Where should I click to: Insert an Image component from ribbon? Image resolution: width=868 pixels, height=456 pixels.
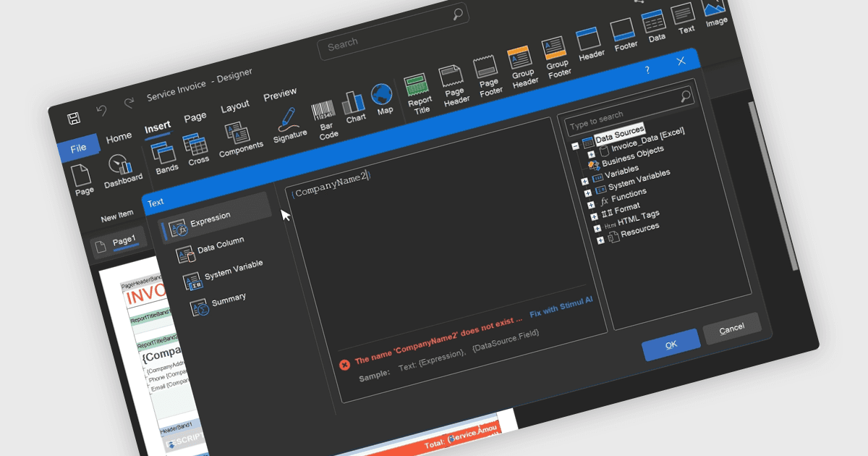[x=715, y=11]
